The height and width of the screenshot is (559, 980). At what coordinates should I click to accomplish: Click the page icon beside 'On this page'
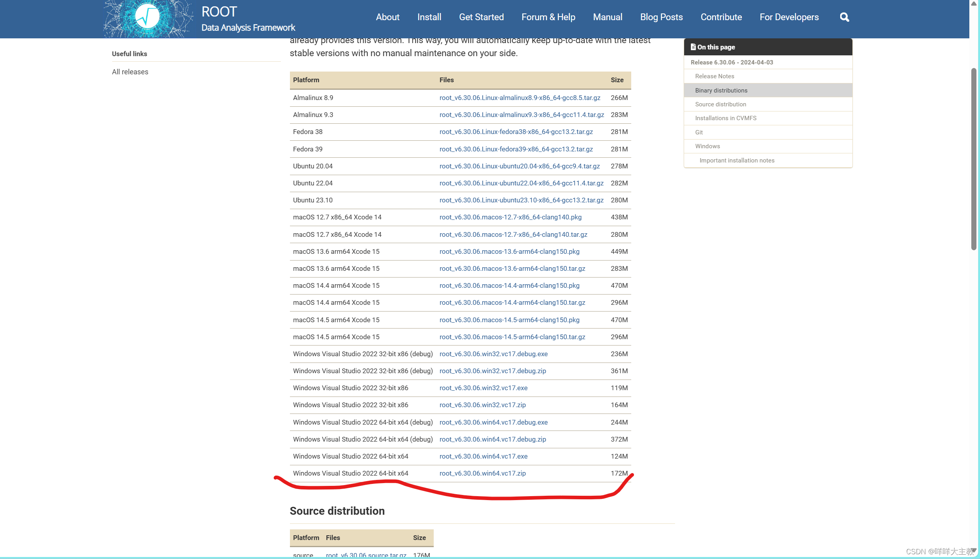pyautogui.click(x=693, y=47)
